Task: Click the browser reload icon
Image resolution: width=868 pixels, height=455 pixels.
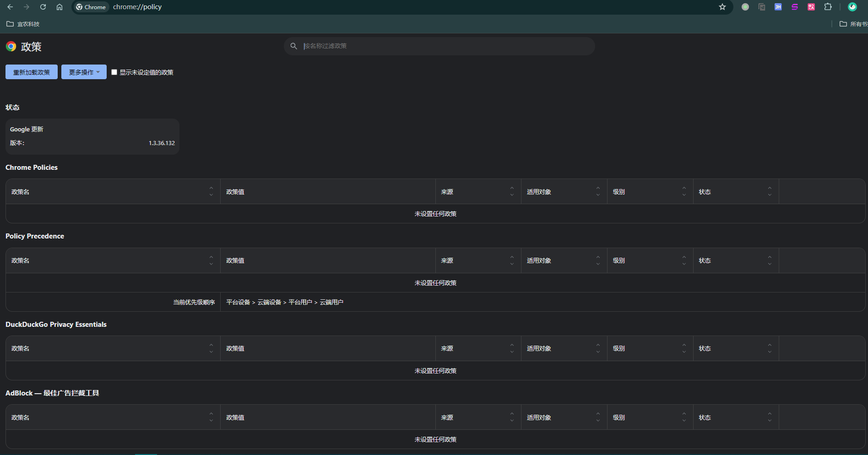Action: (x=43, y=7)
